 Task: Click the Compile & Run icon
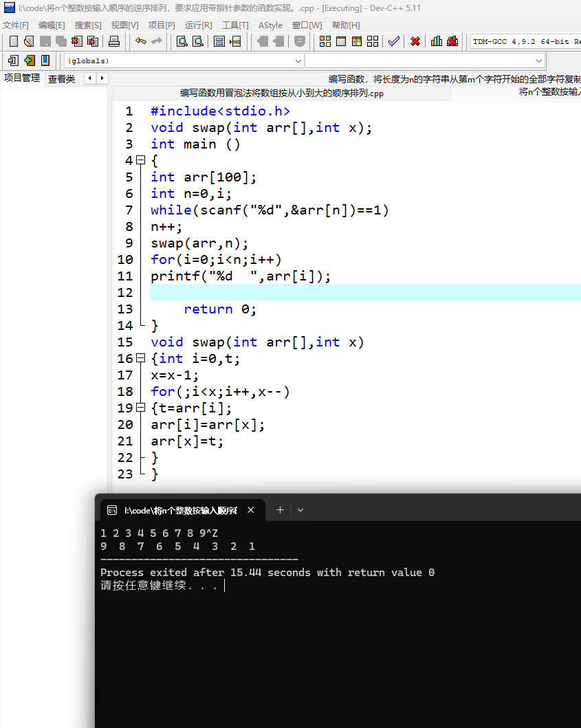357,41
